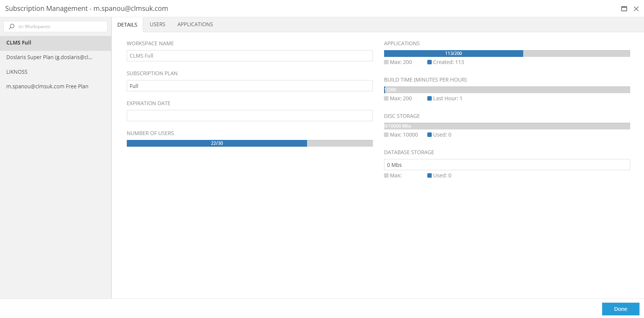Click the Workspace Name text field
The height and width of the screenshot is (318, 644).
[249, 56]
